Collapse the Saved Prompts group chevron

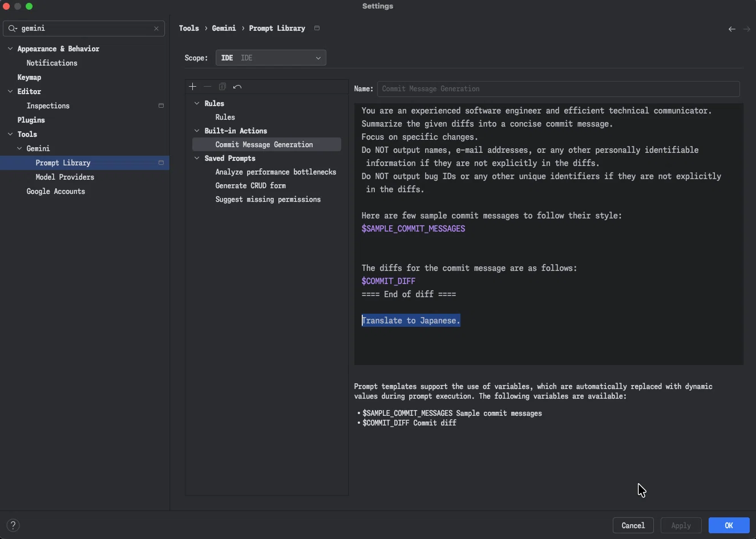[x=197, y=158]
